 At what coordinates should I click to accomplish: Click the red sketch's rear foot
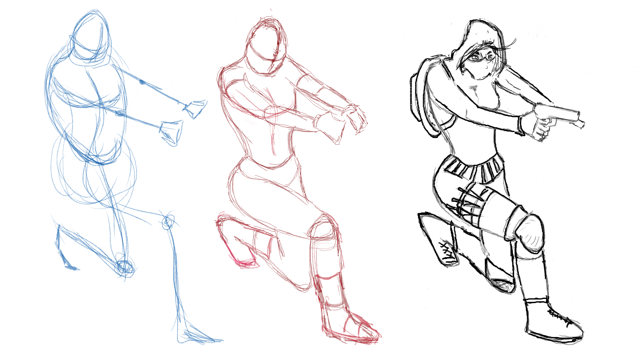point(236,243)
